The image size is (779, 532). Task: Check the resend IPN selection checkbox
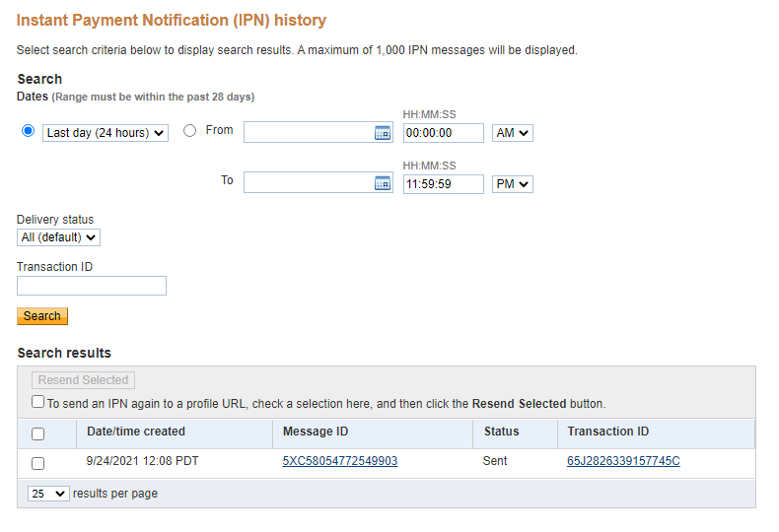(x=38, y=402)
